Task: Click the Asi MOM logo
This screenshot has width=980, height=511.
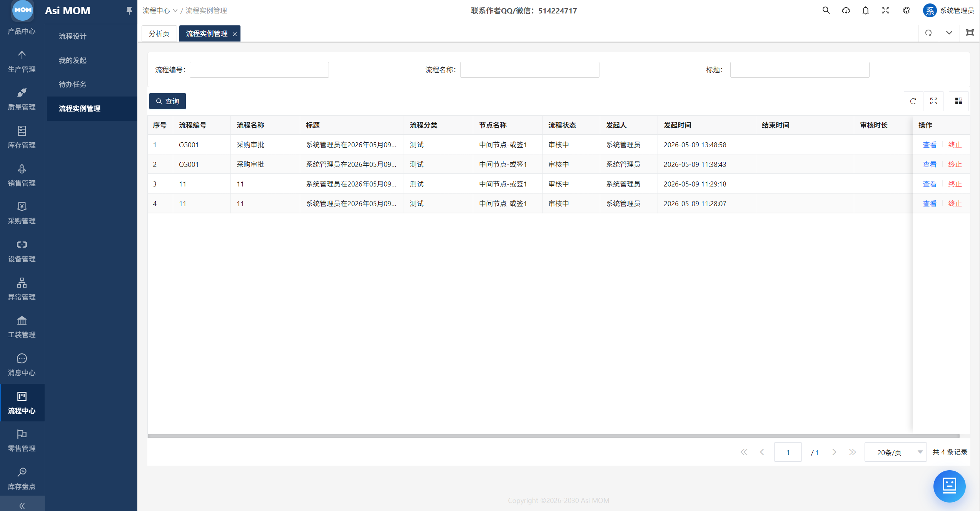Action: pos(22,10)
